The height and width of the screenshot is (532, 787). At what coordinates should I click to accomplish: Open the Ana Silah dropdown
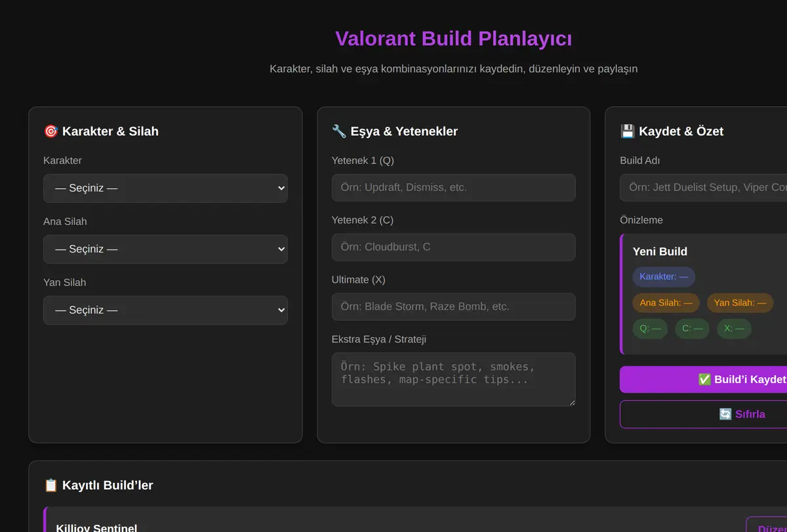click(165, 249)
